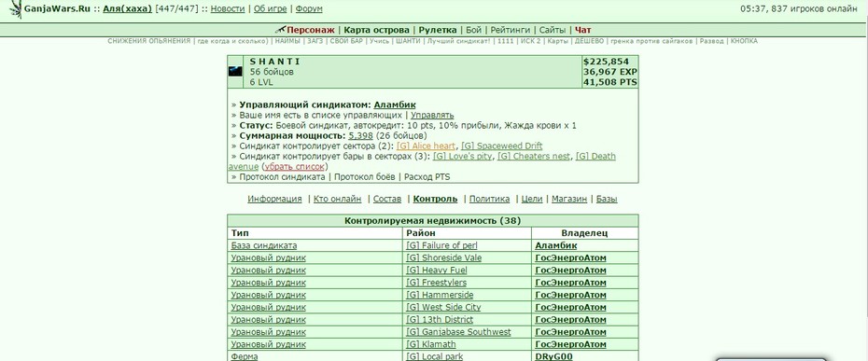Switch to the Цели tab
Image resolution: width=868 pixels, height=361 pixels.
531,199
